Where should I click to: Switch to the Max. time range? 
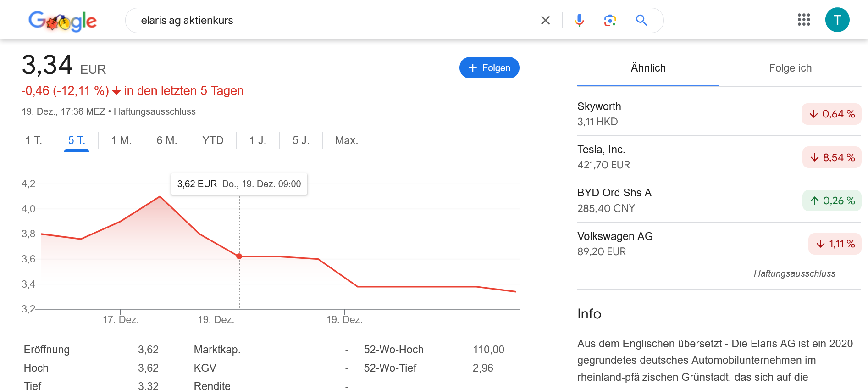coord(346,140)
